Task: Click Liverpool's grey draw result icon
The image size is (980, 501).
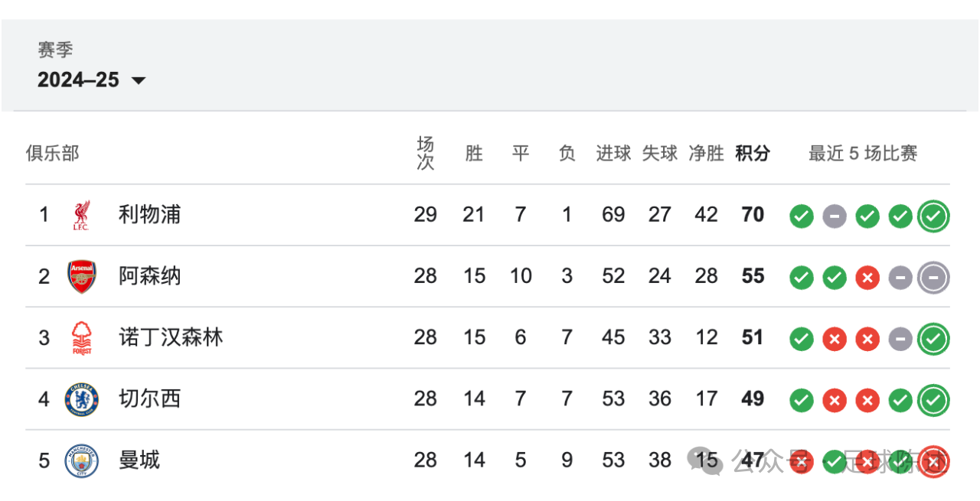Action: tap(835, 216)
